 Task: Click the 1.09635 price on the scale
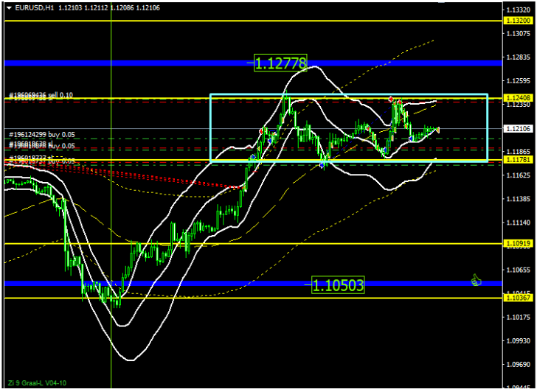click(x=520, y=363)
